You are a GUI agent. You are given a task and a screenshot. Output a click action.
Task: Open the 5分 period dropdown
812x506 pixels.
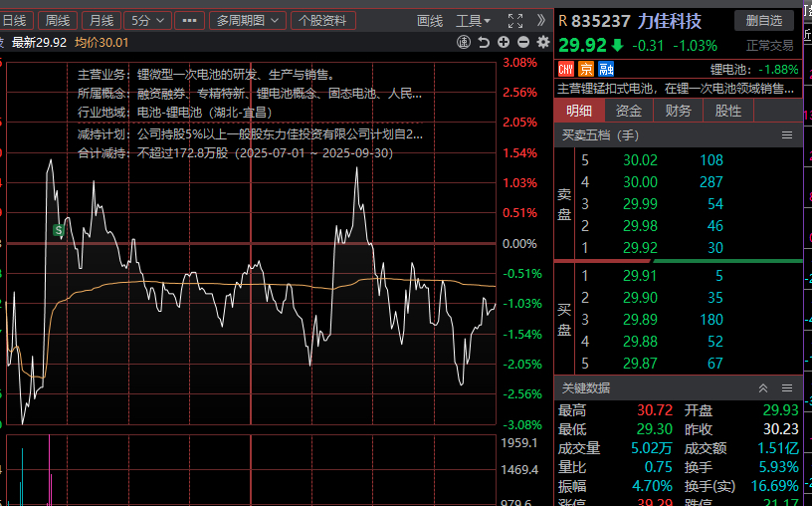(x=147, y=21)
